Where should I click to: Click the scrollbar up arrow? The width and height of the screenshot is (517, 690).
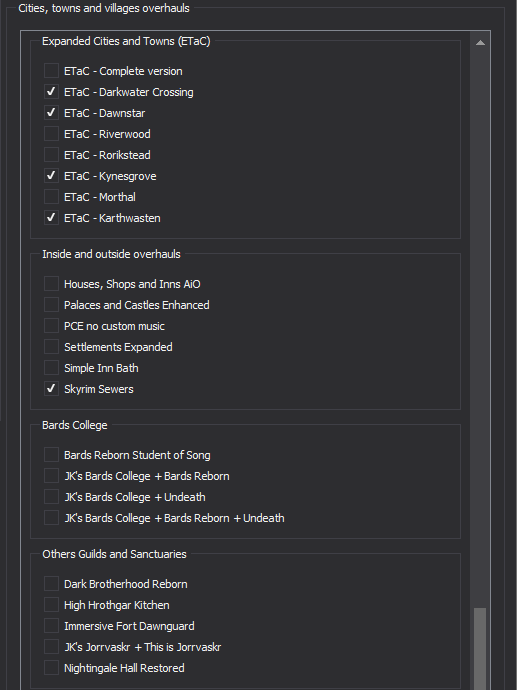(x=480, y=43)
